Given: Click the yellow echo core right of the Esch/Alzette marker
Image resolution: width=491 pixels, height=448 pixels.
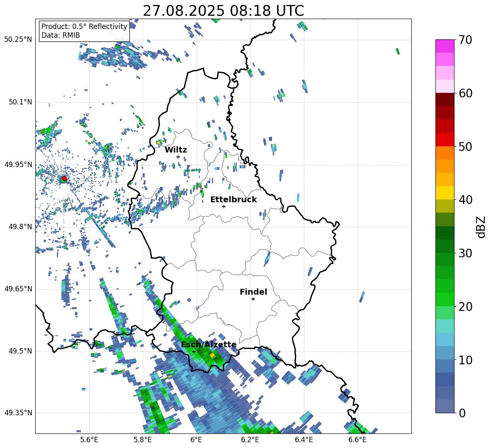Looking at the screenshot, I should (x=213, y=356).
